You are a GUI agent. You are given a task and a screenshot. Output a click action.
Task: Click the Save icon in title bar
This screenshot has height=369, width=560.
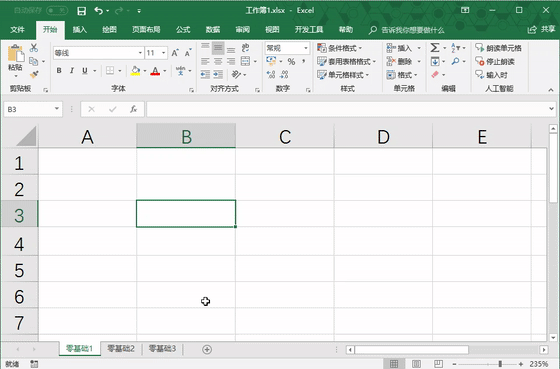coord(81,11)
